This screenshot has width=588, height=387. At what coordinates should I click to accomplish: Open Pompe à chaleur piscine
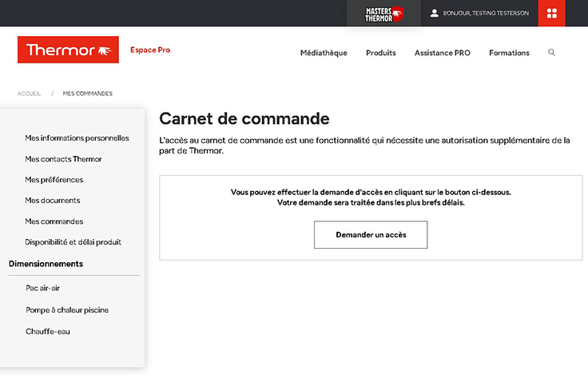tap(67, 310)
